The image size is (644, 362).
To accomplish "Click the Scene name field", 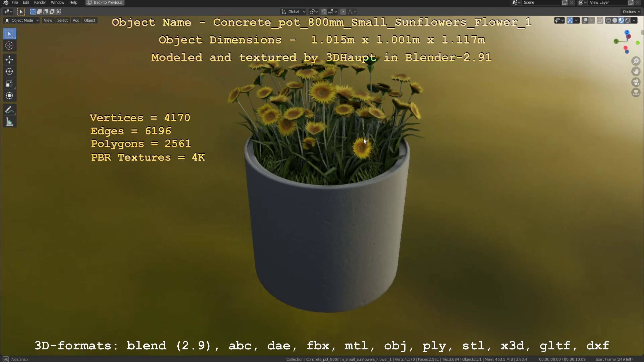I will point(541,2).
